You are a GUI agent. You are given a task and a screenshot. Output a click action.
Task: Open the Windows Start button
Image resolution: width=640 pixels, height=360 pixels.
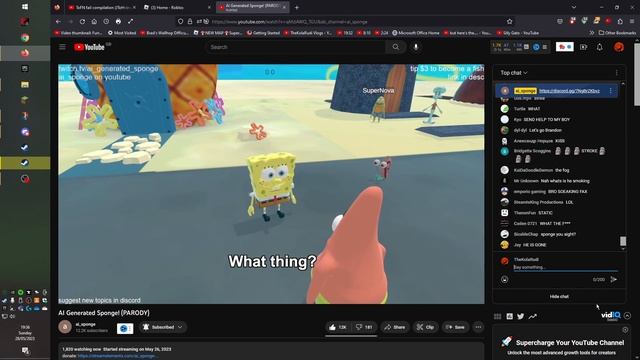coord(25,7)
